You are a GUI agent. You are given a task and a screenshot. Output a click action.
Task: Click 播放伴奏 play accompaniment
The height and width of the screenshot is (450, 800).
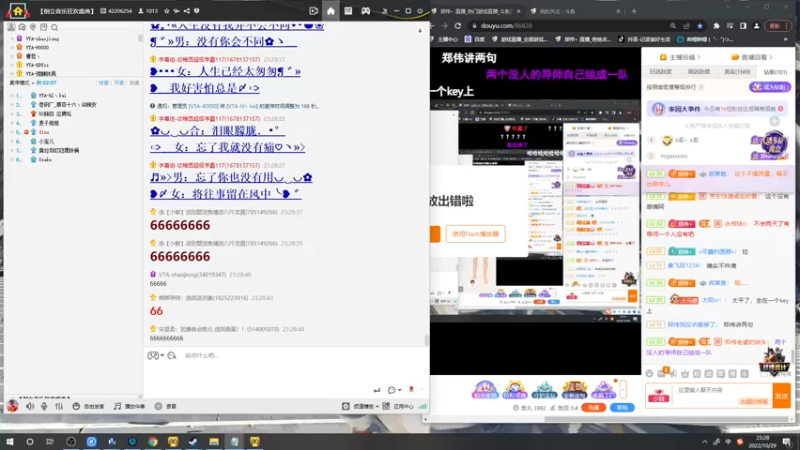129,406
